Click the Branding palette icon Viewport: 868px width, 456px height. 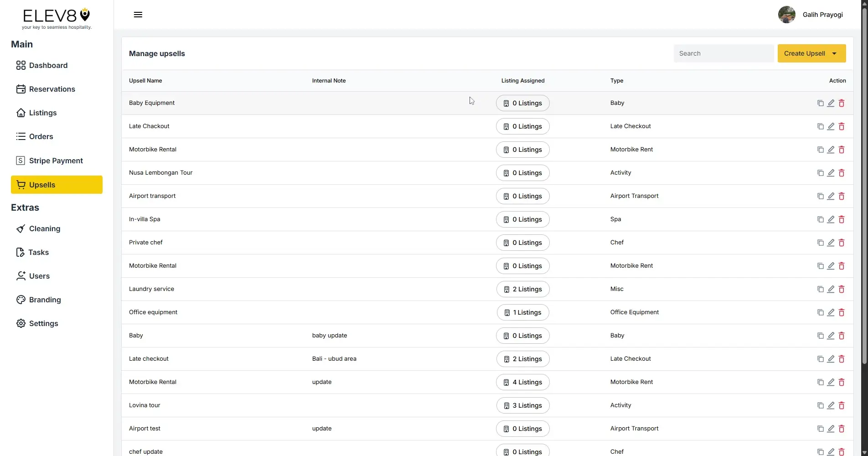[21, 299]
